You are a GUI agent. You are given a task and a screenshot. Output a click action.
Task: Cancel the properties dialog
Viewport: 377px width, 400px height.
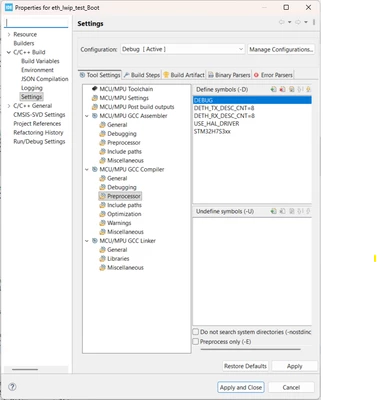(x=291, y=387)
